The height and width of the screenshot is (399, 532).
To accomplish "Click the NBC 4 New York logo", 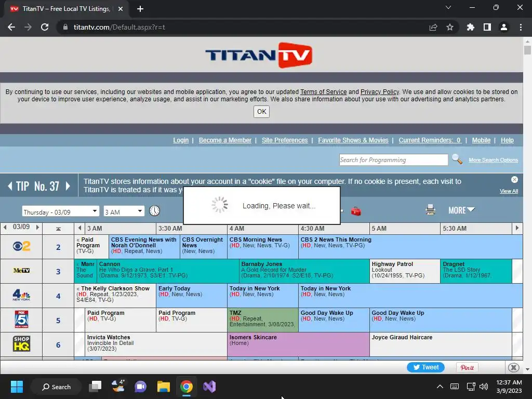I will pyautogui.click(x=21, y=295).
